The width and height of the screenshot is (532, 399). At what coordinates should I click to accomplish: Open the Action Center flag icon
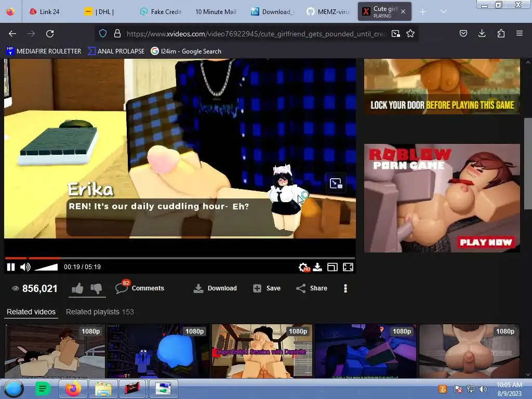click(x=458, y=389)
